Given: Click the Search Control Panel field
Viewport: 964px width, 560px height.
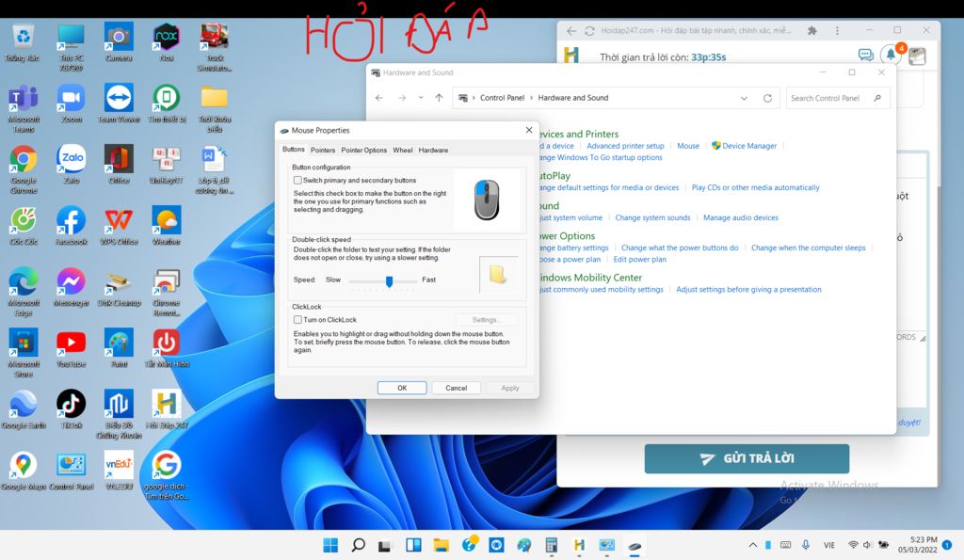Looking at the screenshot, I should [838, 98].
